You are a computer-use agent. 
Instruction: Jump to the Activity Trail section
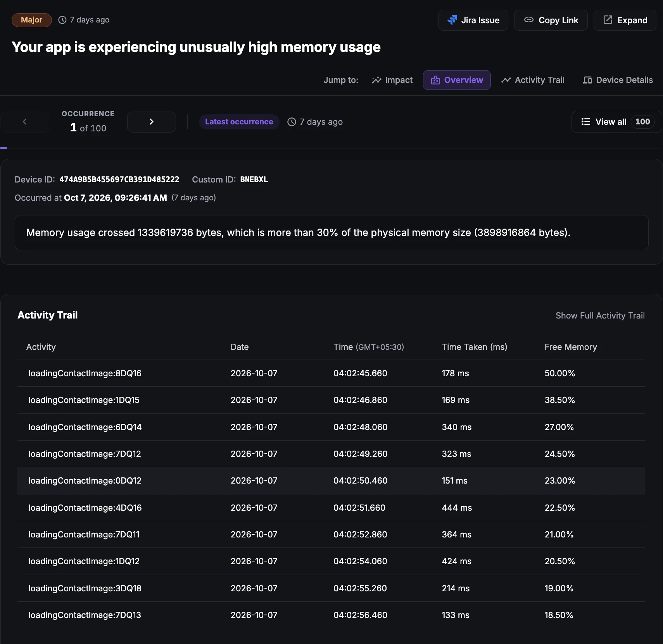coord(533,80)
